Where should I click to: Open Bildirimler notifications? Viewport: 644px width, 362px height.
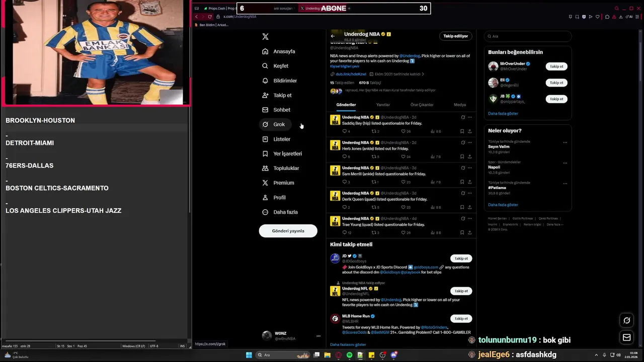pyautogui.click(x=279, y=80)
